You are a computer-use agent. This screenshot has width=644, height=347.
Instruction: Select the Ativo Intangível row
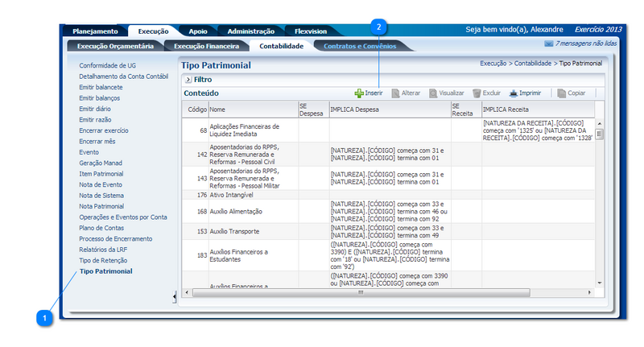(232, 195)
